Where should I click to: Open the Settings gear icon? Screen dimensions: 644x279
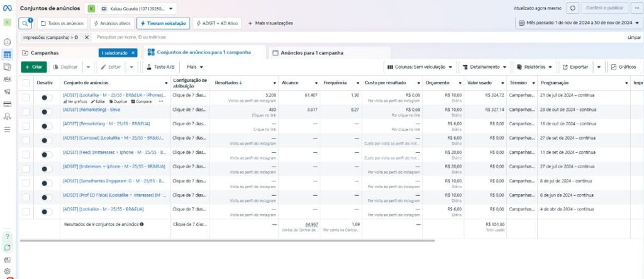(7, 271)
